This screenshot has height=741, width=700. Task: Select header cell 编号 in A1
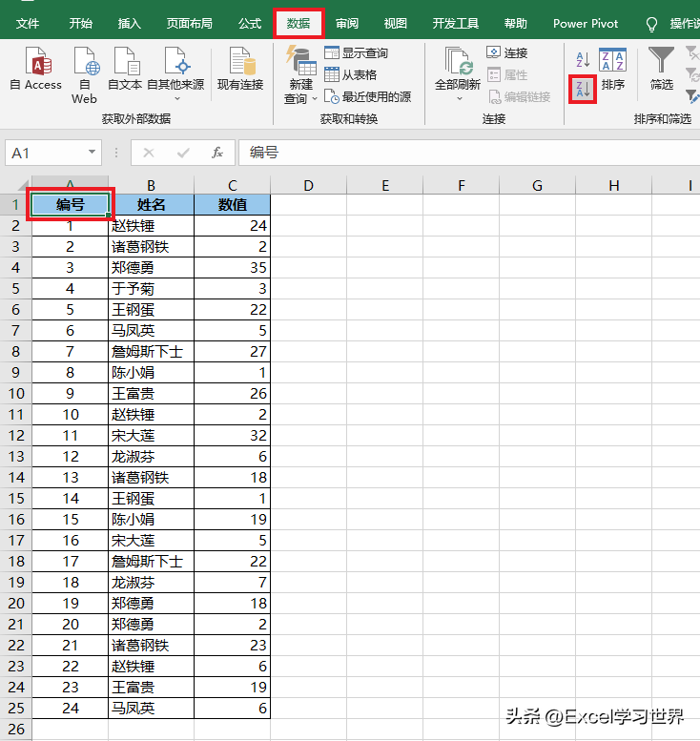click(x=70, y=205)
